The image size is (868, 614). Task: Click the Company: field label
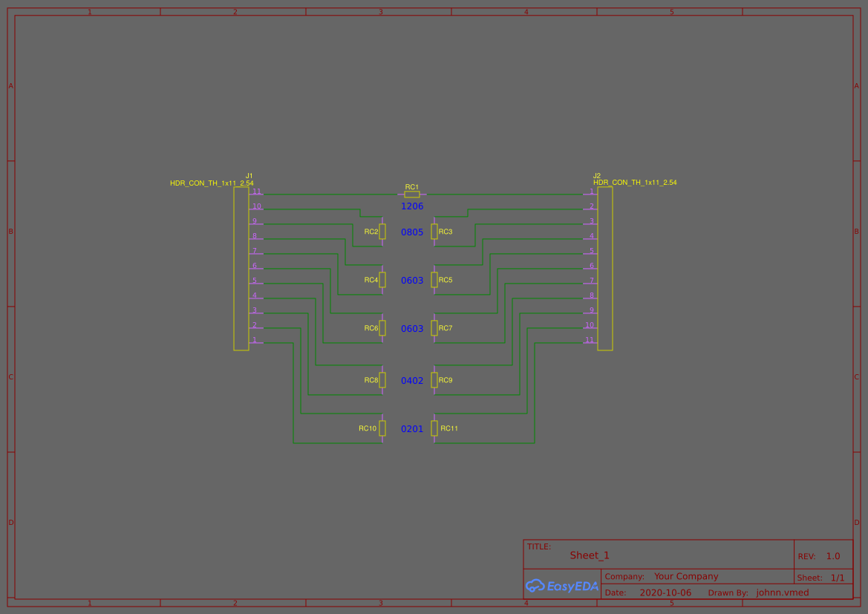pos(624,576)
